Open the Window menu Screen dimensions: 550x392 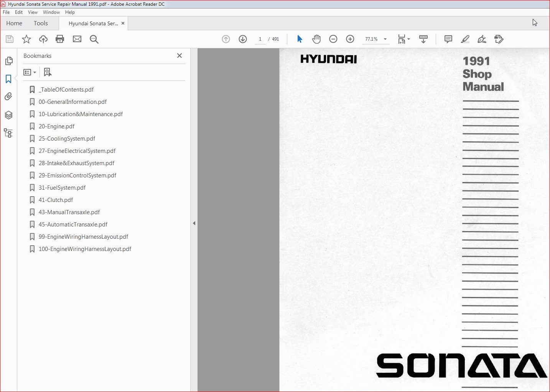point(51,12)
